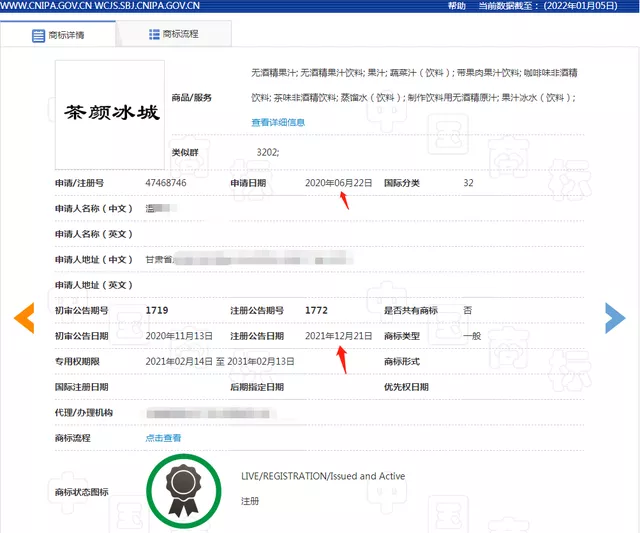The image size is (640, 533).
Task: Select registration number 47468746
Action: click(x=166, y=183)
